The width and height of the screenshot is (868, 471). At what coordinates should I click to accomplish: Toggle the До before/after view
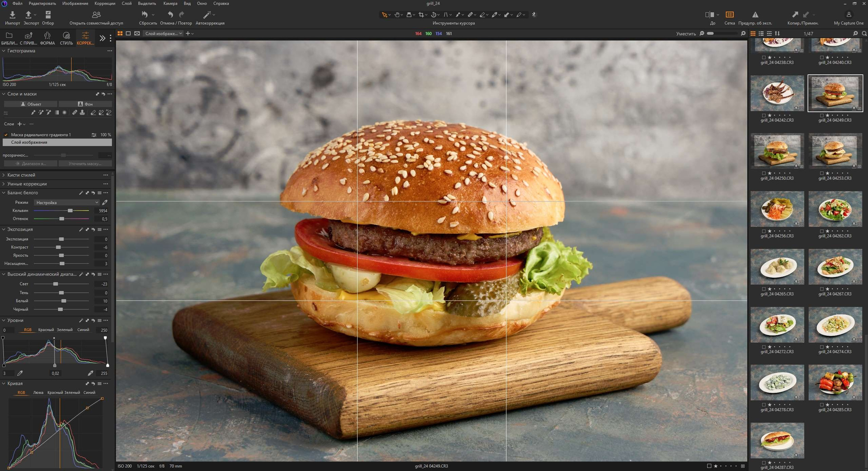tap(709, 15)
